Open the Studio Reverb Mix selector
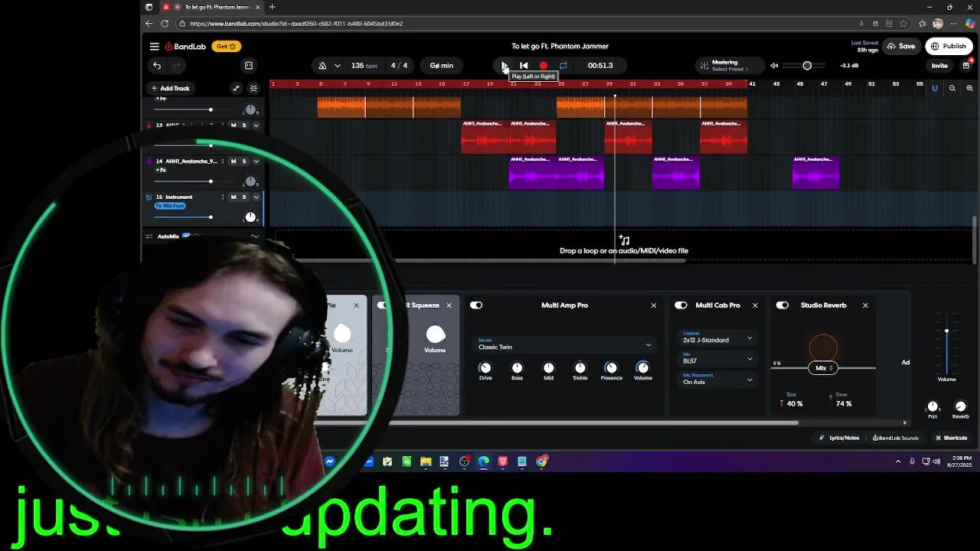980x551 pixels. coord(823,368)
